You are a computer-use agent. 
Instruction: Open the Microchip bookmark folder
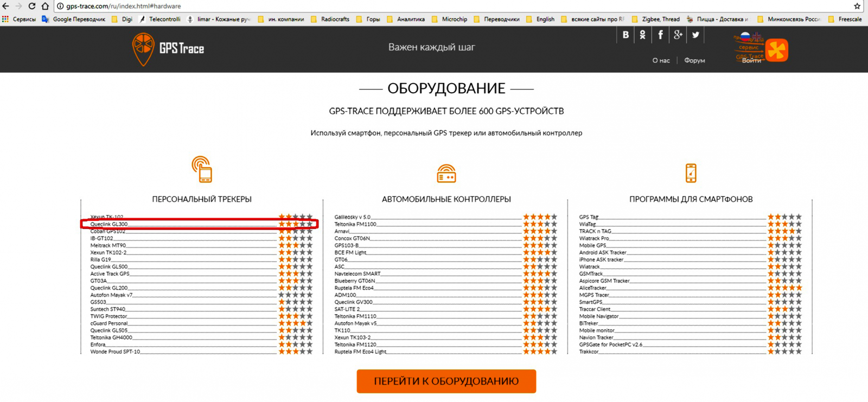tap(450, 19)
